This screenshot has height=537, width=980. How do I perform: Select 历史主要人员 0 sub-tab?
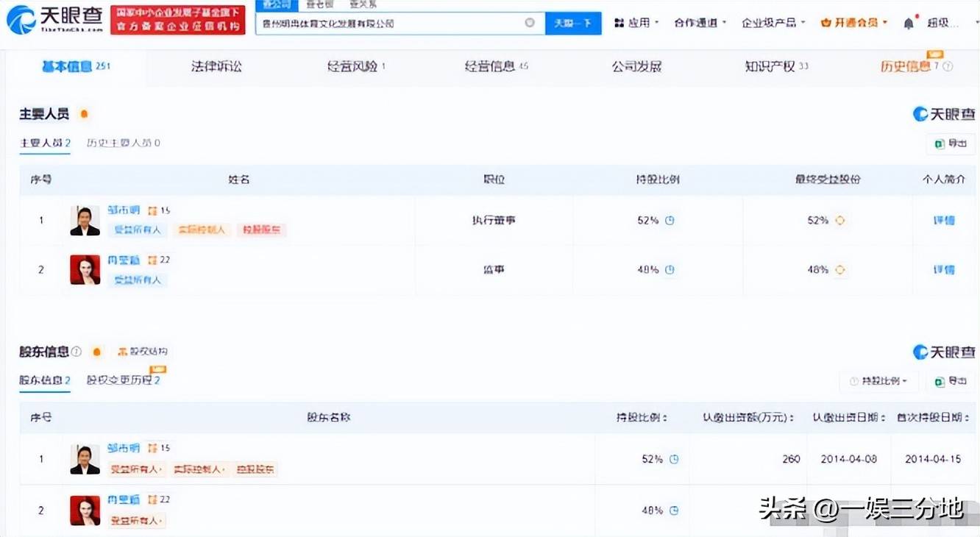click(x=123, y=143)
